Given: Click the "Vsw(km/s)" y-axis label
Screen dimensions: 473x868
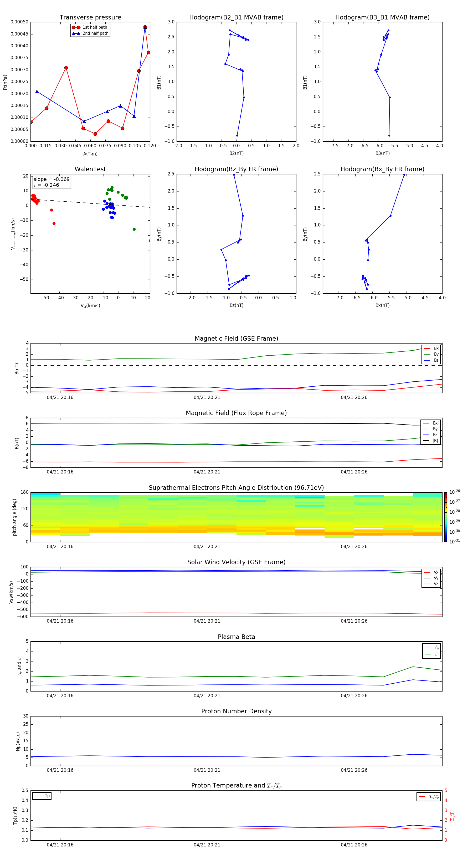Looking at the screenshot, I should click(11, 592).
